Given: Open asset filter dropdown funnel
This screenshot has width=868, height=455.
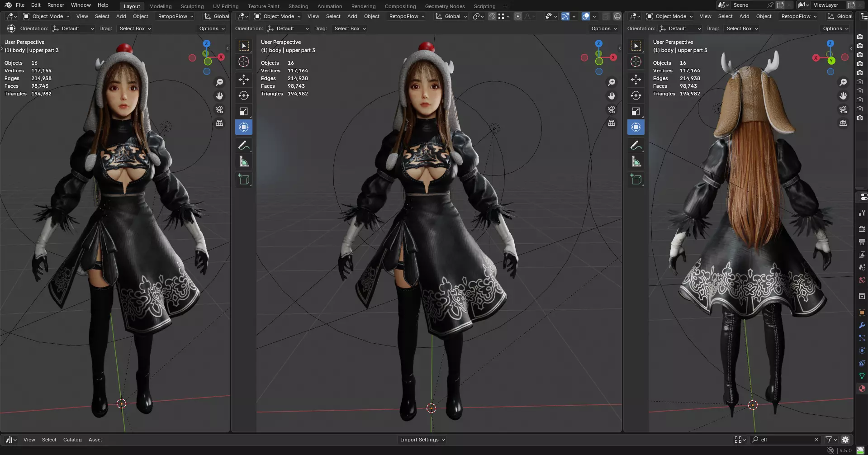Looking at the screenshot, I should (x=831, y=440).
